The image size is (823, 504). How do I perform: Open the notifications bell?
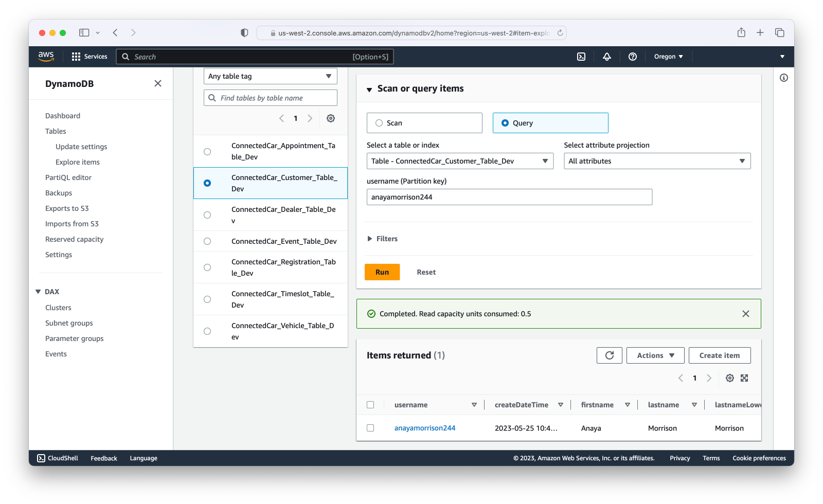607,57
